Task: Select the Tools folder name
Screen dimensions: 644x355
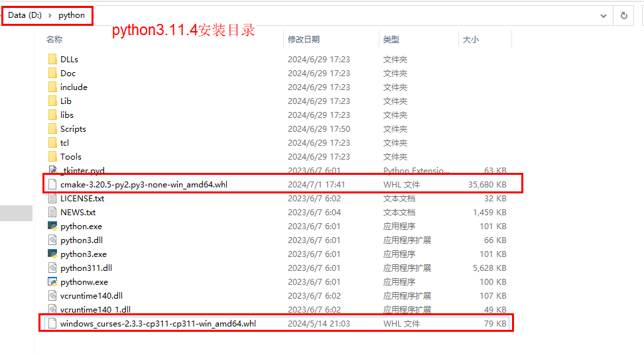Action: [x=70, y=156]
